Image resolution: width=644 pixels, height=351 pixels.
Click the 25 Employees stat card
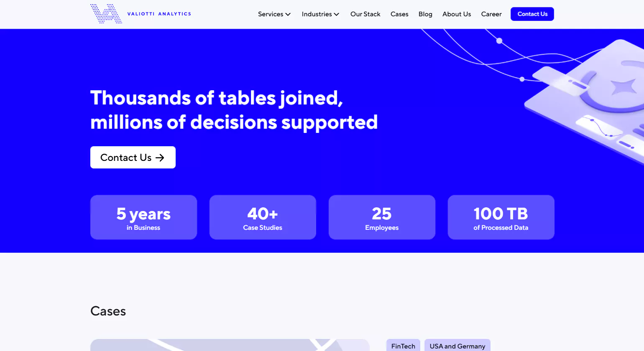tap(382, 217)
